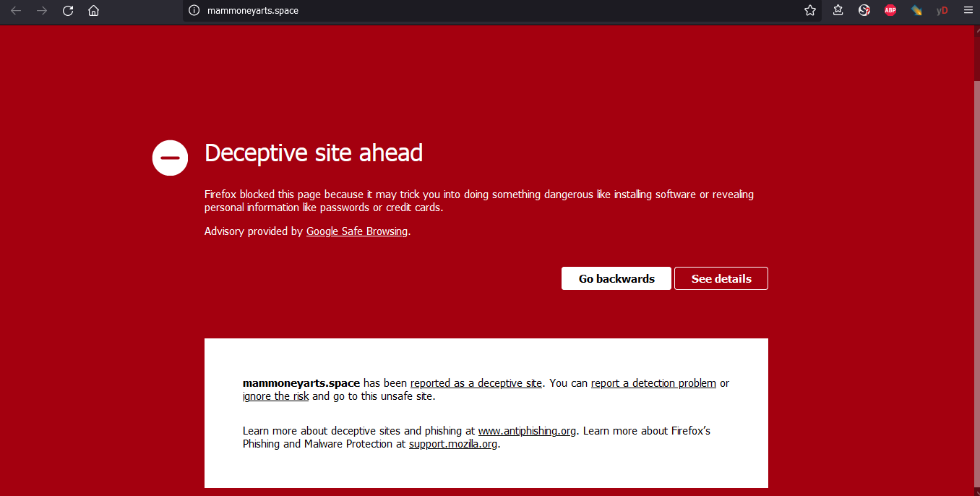Viewport: 980px width, 496px height.
Task: Reload the current page
Action: tap(68, 11)
